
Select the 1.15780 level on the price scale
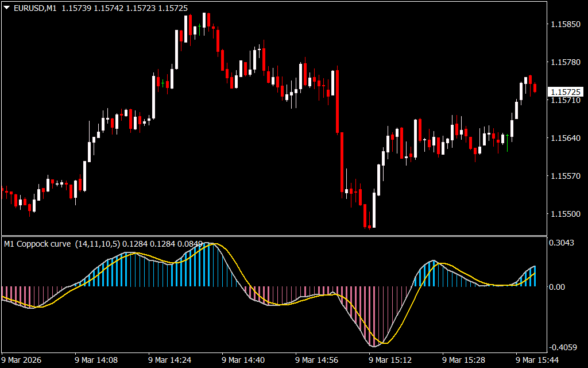pyautogui.click(x=564, y=63)
